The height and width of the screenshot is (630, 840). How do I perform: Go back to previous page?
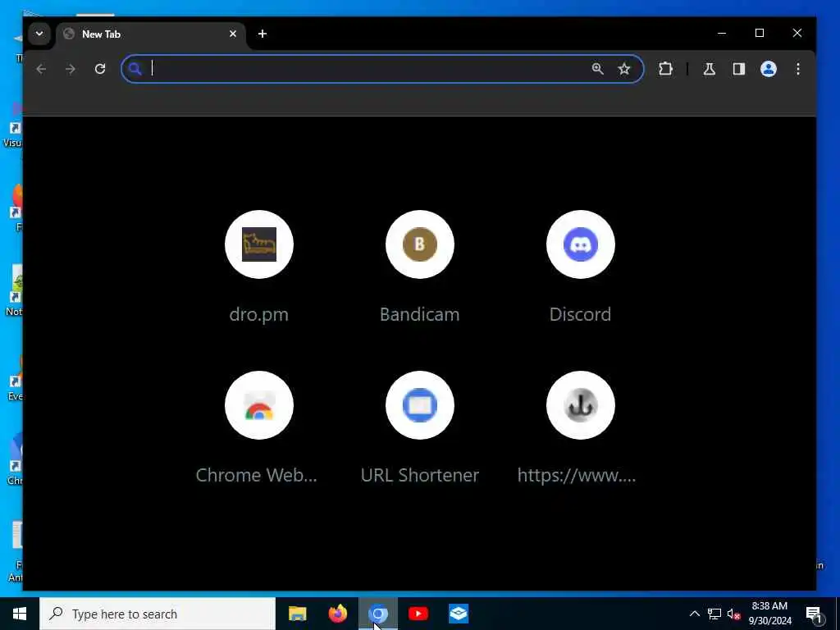click(41, 69)
